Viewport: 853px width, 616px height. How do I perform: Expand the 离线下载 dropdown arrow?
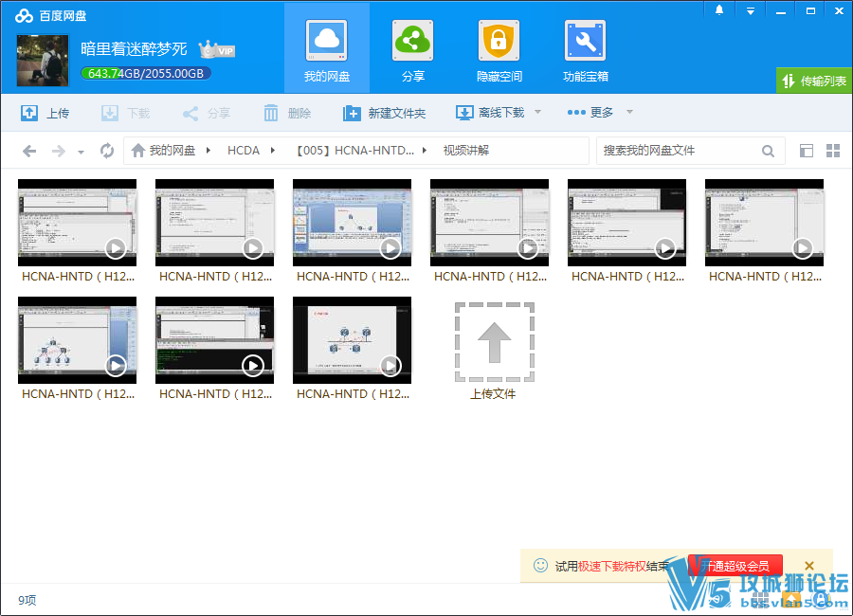538,112
